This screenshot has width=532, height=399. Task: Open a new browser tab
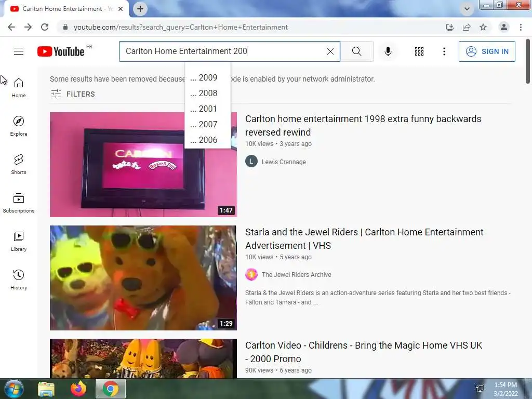point(140,9)
